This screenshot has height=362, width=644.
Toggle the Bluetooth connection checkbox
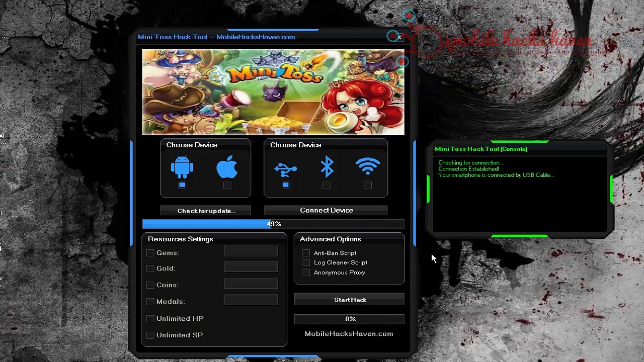point(327,185)
